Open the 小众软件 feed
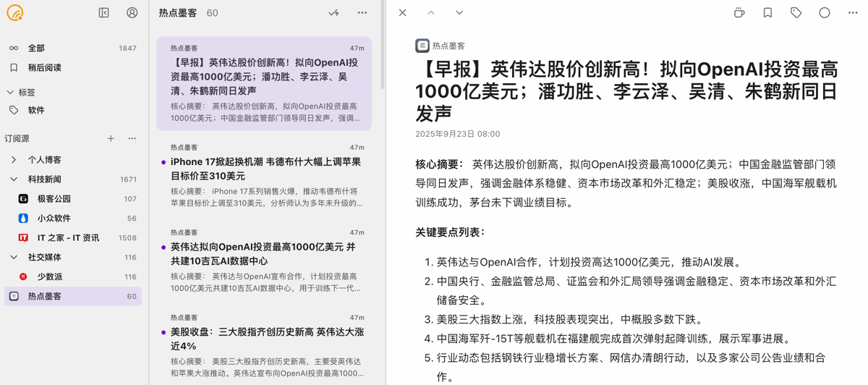This screenshot has height=385, width=868. pos(73,218)
